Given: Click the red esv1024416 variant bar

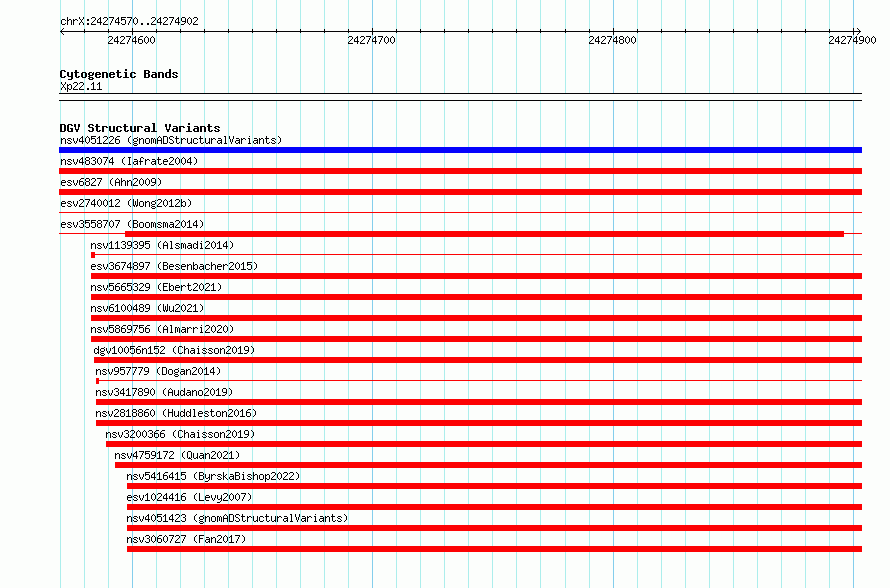Looking at the screenshot, I should 494,507.
